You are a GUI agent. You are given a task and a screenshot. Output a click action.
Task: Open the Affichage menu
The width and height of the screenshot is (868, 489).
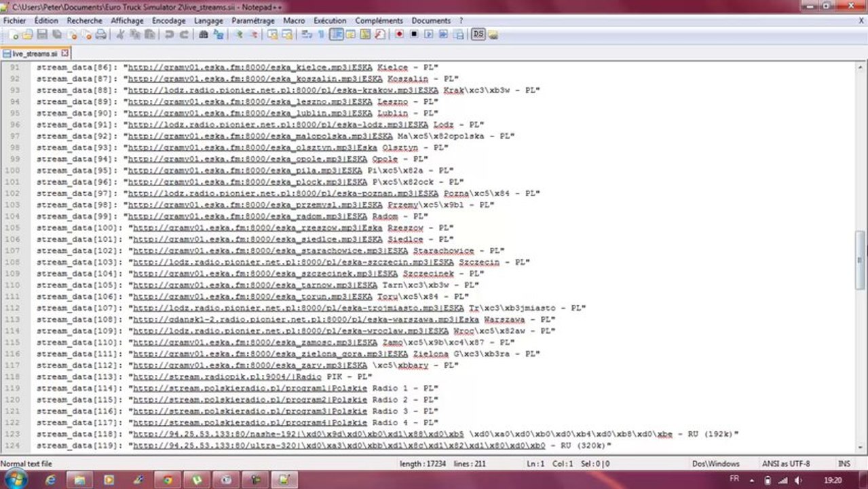point(128,20)
